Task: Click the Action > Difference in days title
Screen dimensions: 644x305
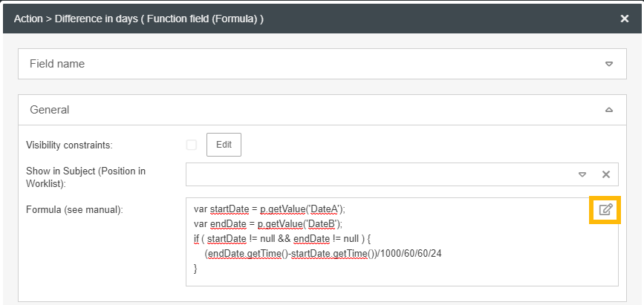Action: coord(139,19)
